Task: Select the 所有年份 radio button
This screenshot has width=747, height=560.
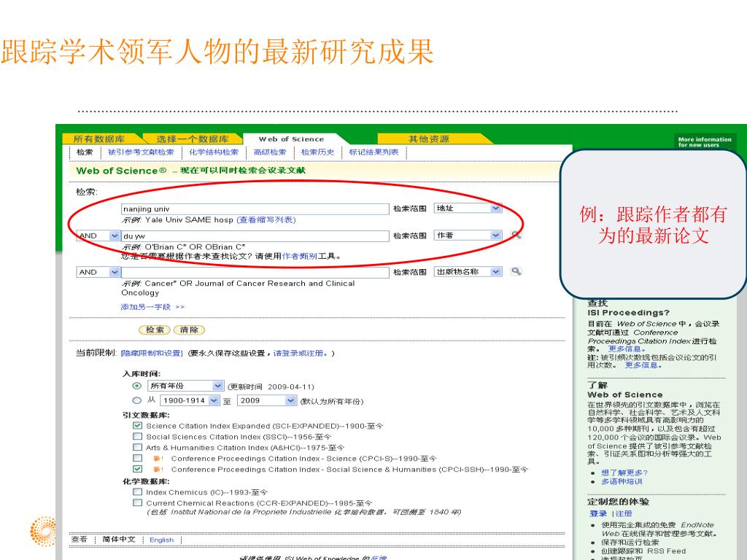Action: coord(136,386)
